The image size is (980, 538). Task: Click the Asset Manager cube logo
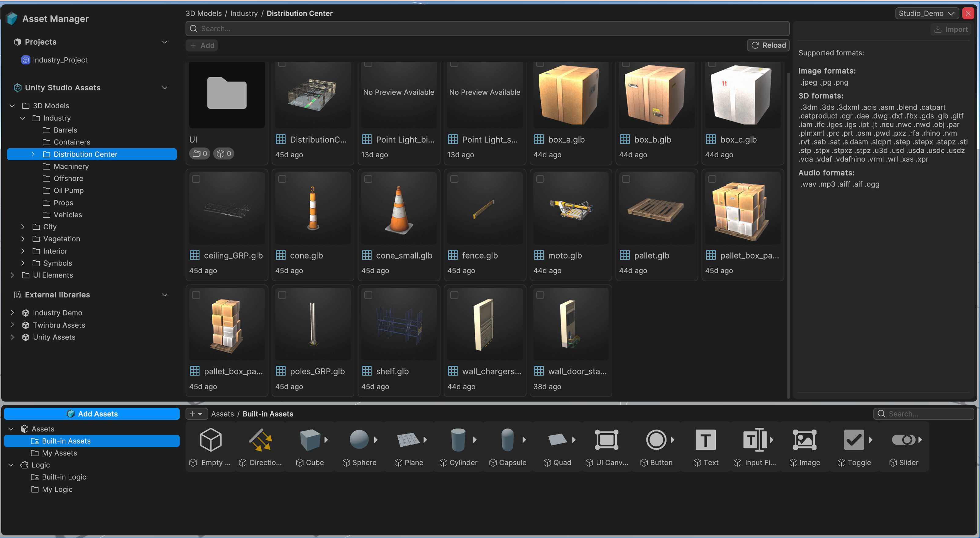pyautogui.click(x=12, y=18)
